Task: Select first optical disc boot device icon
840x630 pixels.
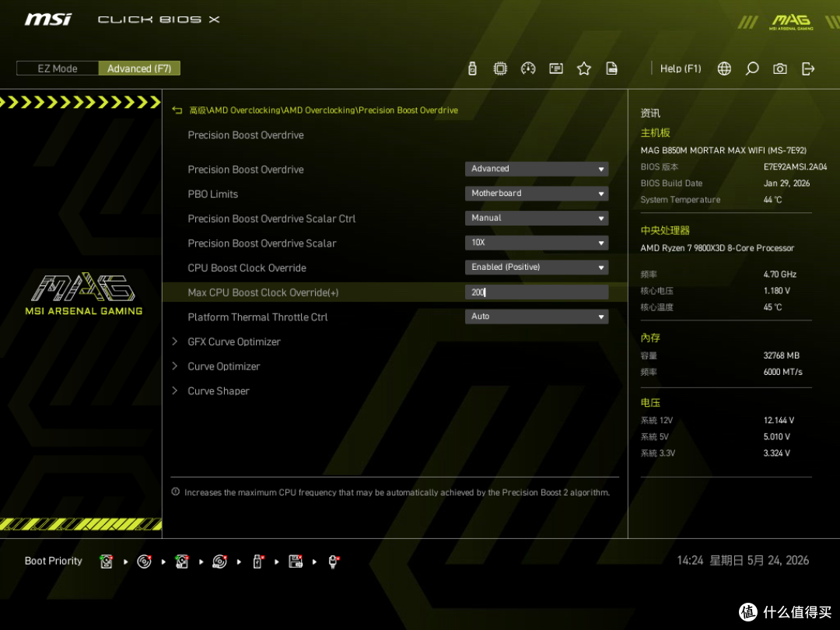Action: click(144, 562)
